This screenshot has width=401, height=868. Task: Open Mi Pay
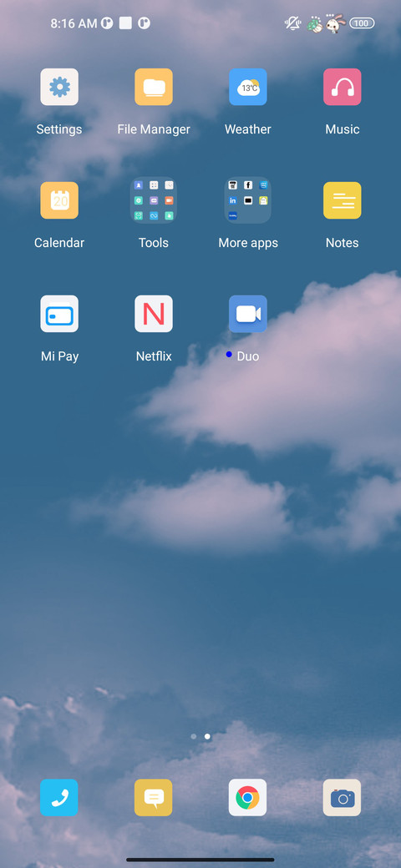[x=59, y=314]
